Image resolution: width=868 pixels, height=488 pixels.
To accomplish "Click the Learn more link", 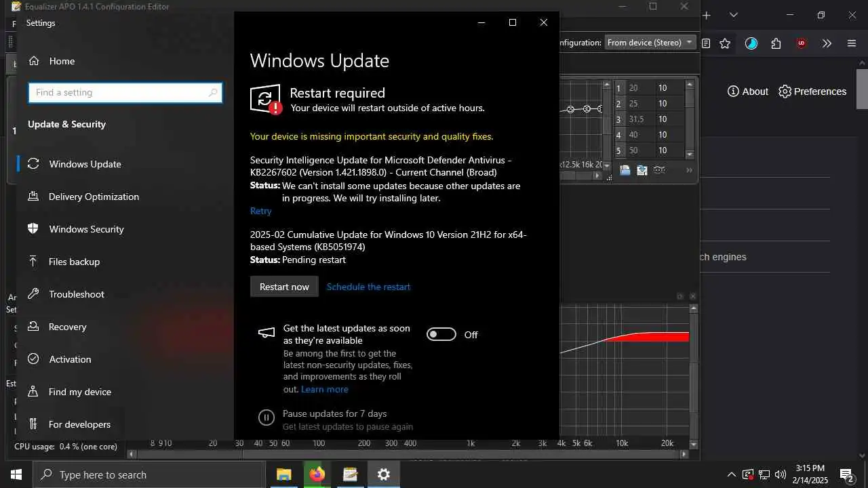I will point(324,389).
